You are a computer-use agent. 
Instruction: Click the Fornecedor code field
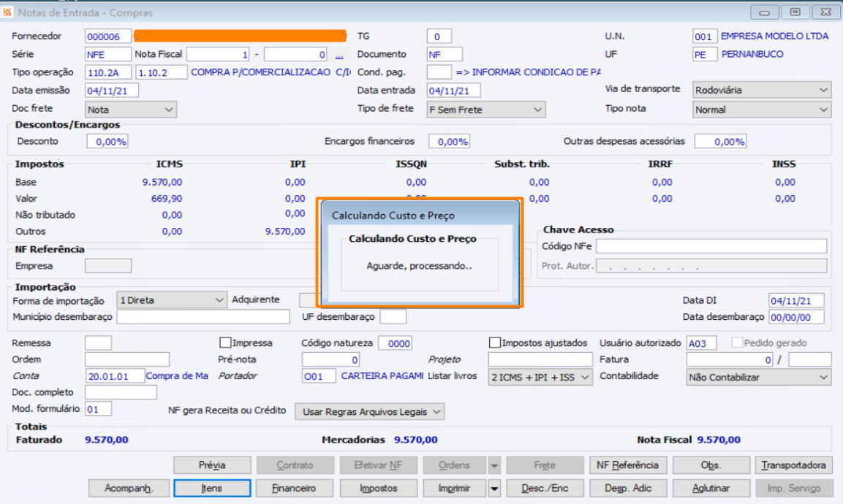(108, 37)
